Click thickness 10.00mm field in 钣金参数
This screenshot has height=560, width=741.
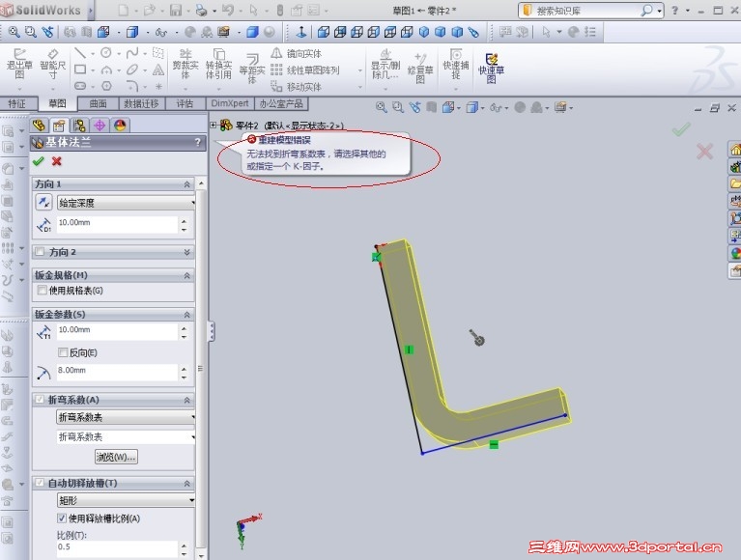pos(117,330)
